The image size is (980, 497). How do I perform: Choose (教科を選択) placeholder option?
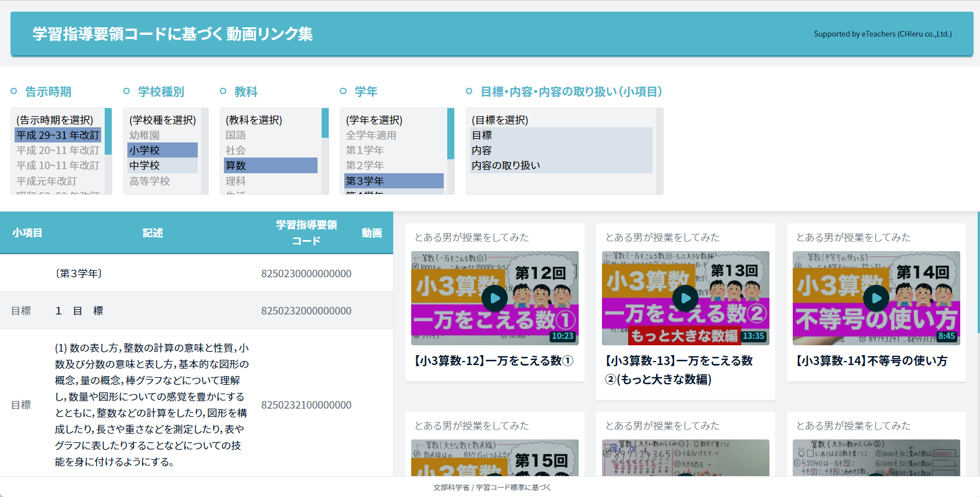(271, 120)
